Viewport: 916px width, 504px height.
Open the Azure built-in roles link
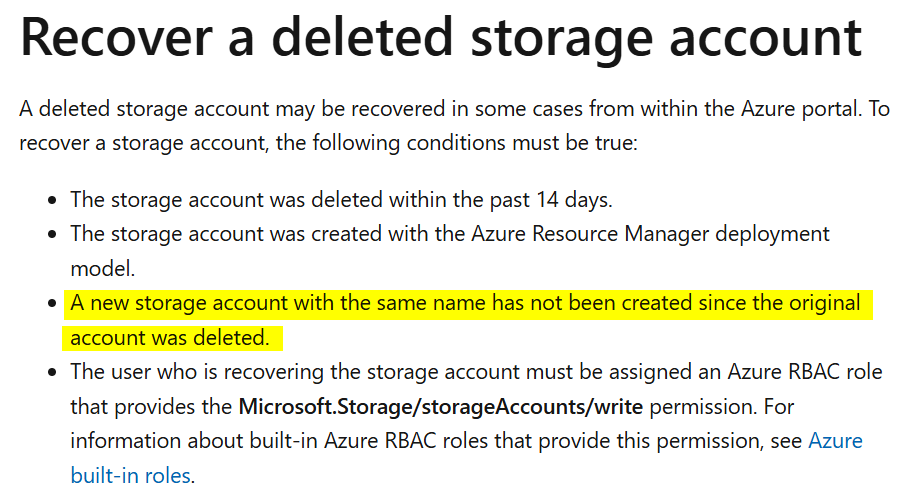pyautogui.click(x=835, y=441)
